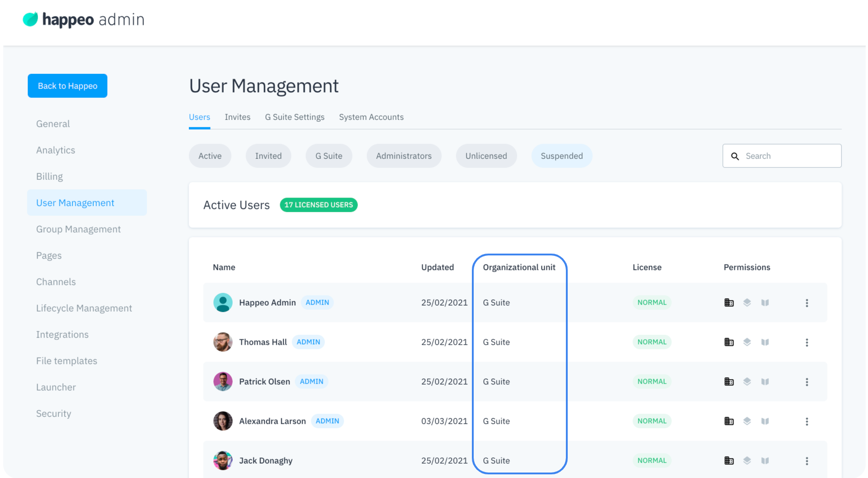
Task: Go to Group Management in sidebar
Action: (x=78, y=229)
